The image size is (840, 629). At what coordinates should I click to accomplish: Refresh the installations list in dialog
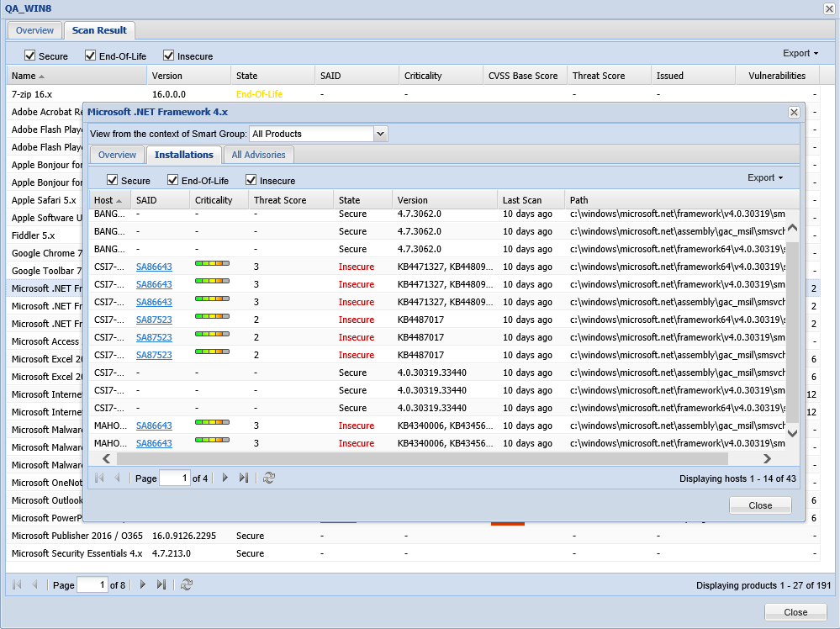point(269,478)
